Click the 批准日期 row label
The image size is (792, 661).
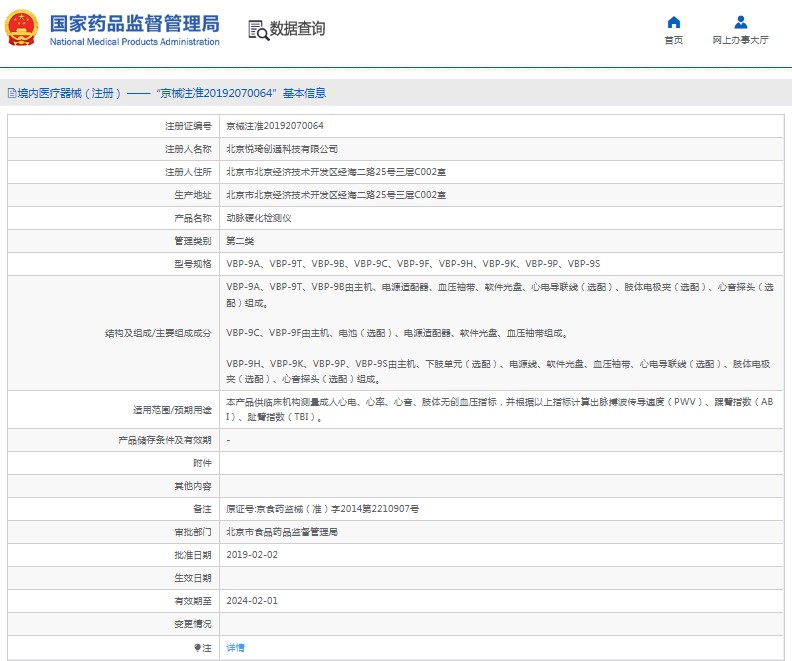(192, 555)
